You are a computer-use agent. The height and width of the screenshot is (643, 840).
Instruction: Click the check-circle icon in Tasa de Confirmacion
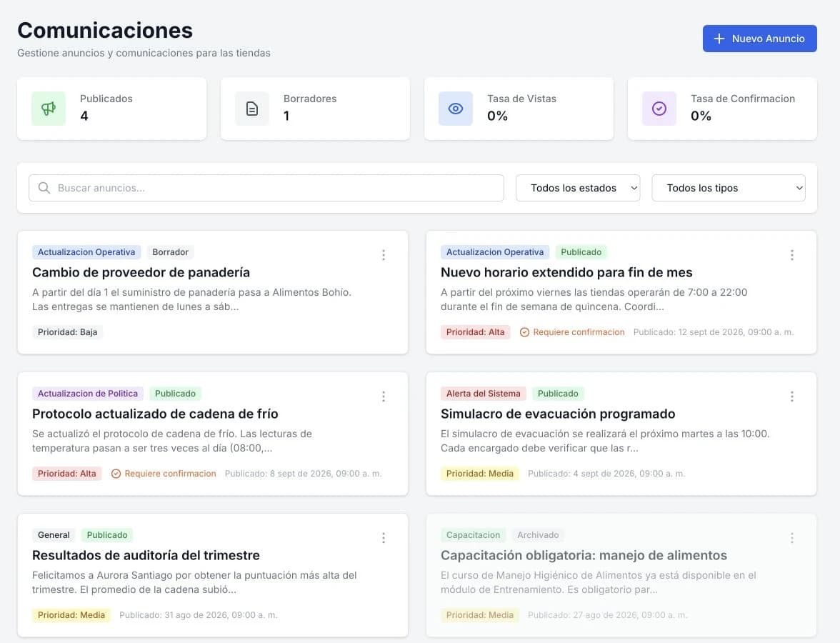659,109
